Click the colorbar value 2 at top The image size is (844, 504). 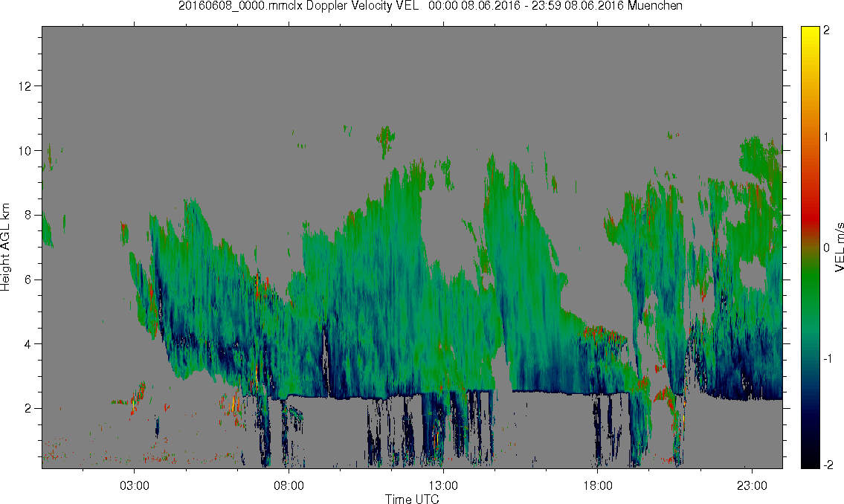(x=826, y=30)
